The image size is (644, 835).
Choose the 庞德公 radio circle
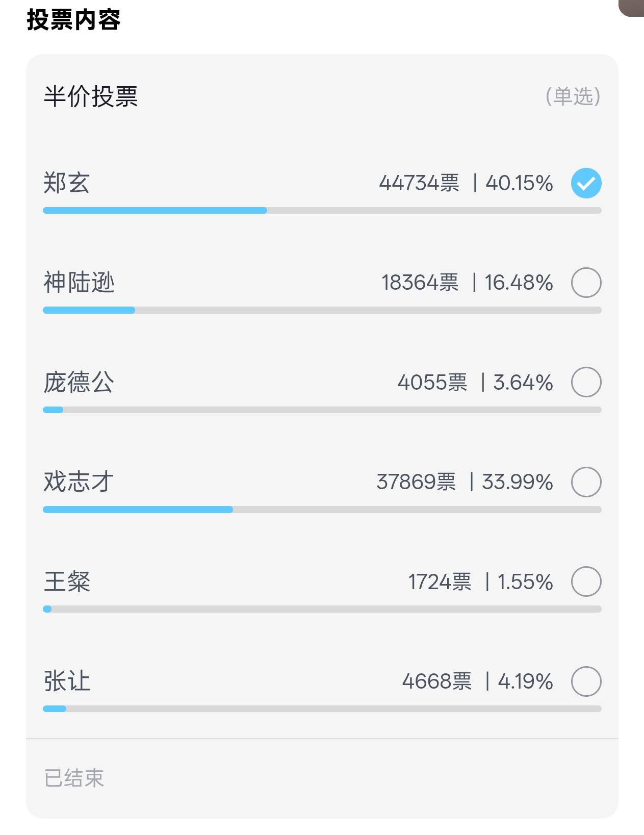[x=586, y=382]
